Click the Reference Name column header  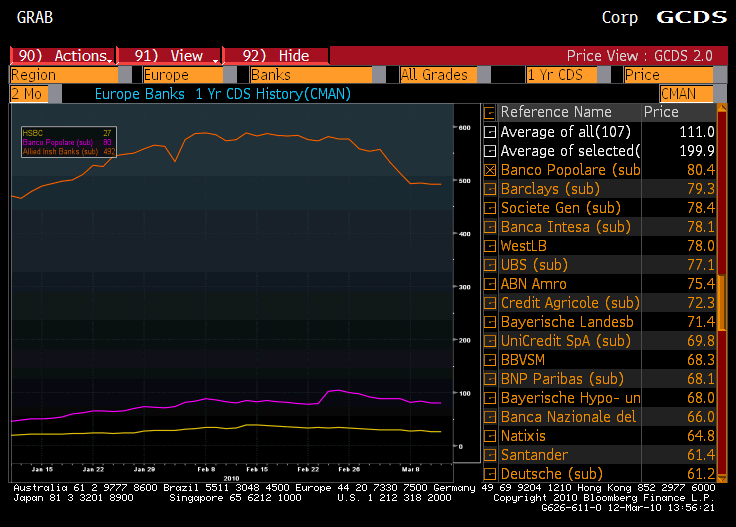pyautogui.click(x=556, y=112)
